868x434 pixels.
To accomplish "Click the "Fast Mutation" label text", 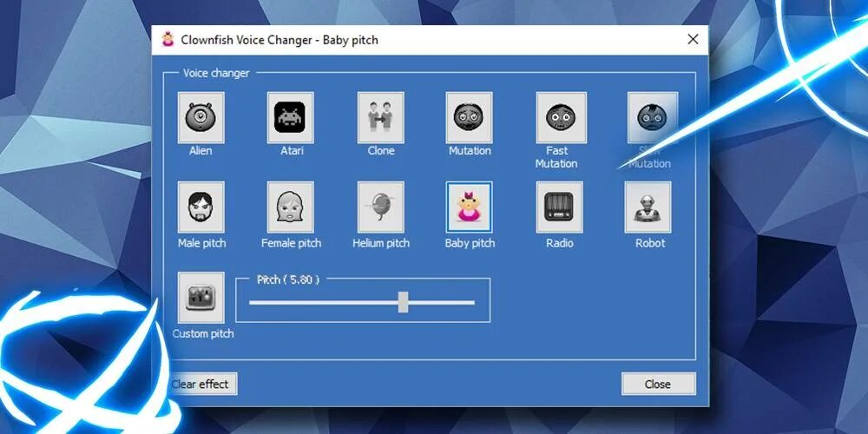I will 556,157.
